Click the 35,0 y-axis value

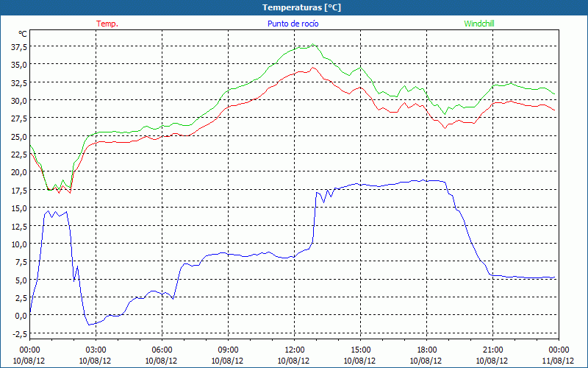pyautogui.click(x=20, y=65)
